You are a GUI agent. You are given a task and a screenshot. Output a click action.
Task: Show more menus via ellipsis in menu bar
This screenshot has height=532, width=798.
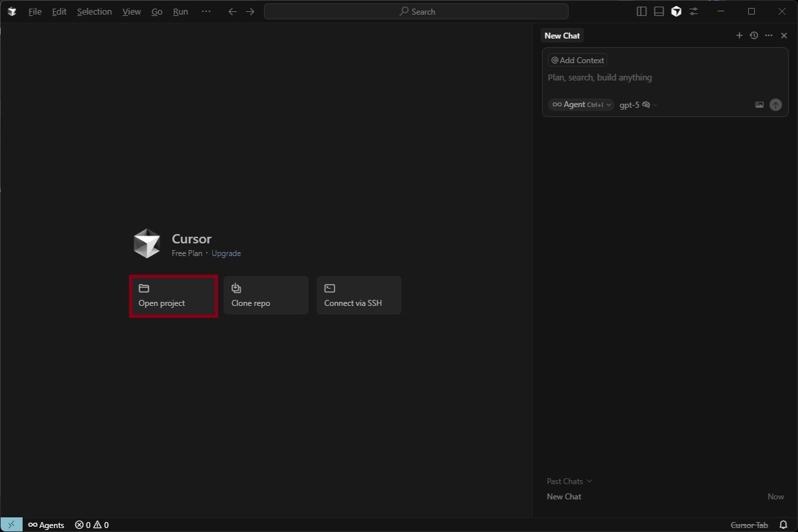[206, 11]
